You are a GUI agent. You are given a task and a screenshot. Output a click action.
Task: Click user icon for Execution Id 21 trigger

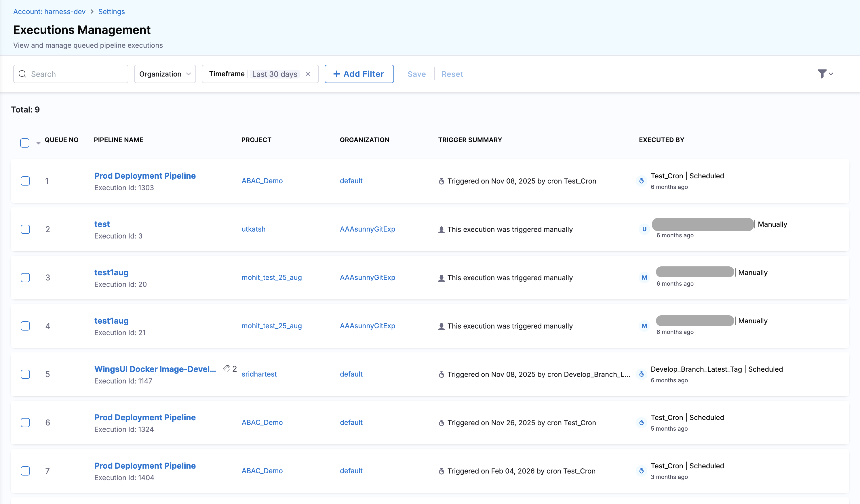(x=441, y=326)
